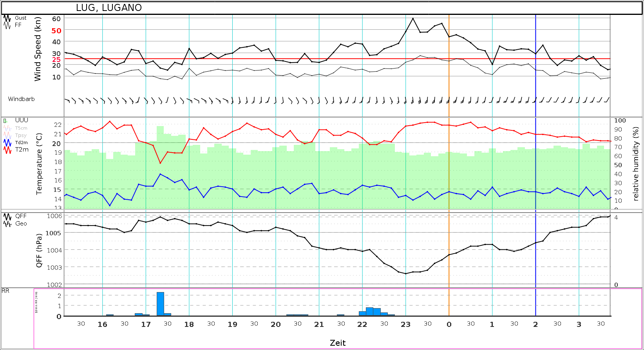This screenshot has width=644, height=350.
Task: Click the faded Tpsy legend icon
Action: (7, 135)
